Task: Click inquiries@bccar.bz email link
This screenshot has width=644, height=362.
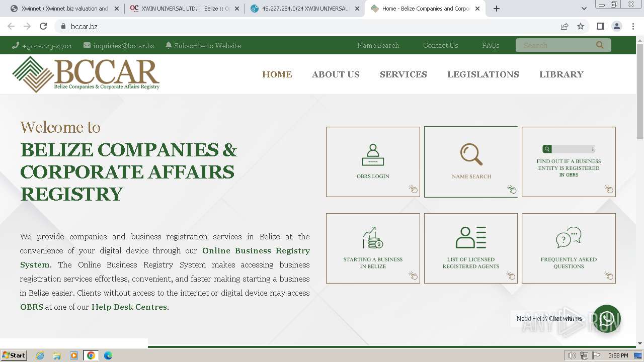Action: [123, 45]
